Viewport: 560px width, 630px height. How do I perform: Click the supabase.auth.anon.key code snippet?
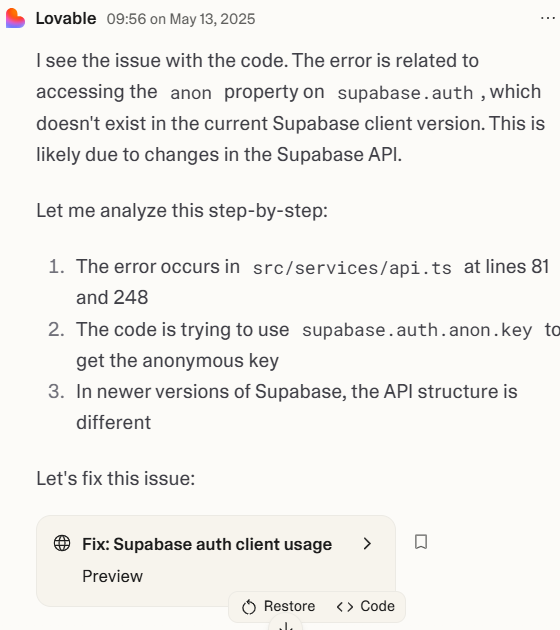click(x=417, y=330)
